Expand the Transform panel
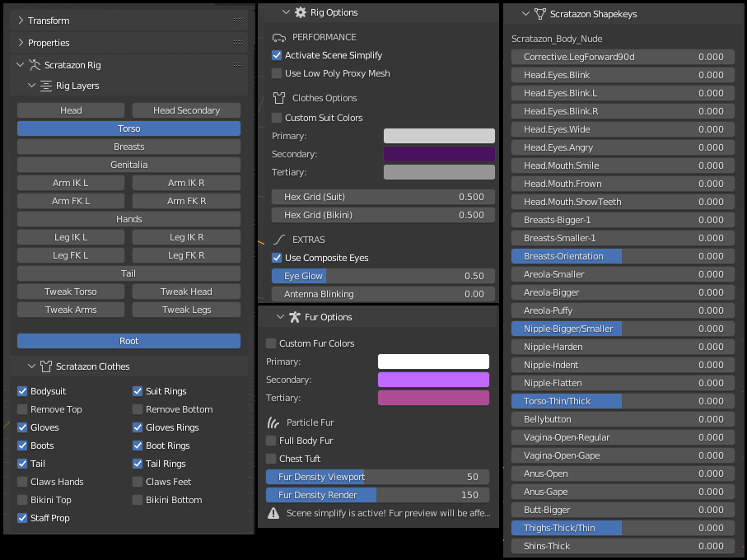 (21, 21)
